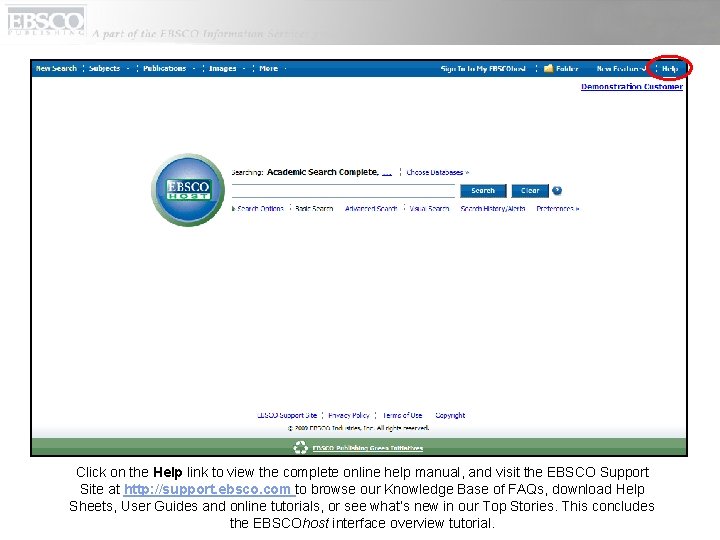The image size is (720, 540).
Task: Switch to Advanced Search
Action: click(371, 208)
